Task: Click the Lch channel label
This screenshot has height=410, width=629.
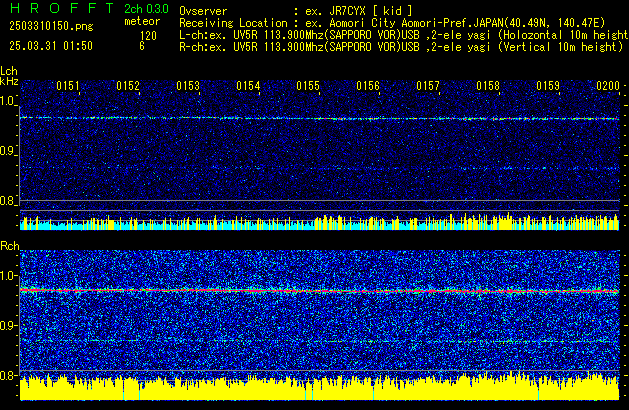Action: 9,71
